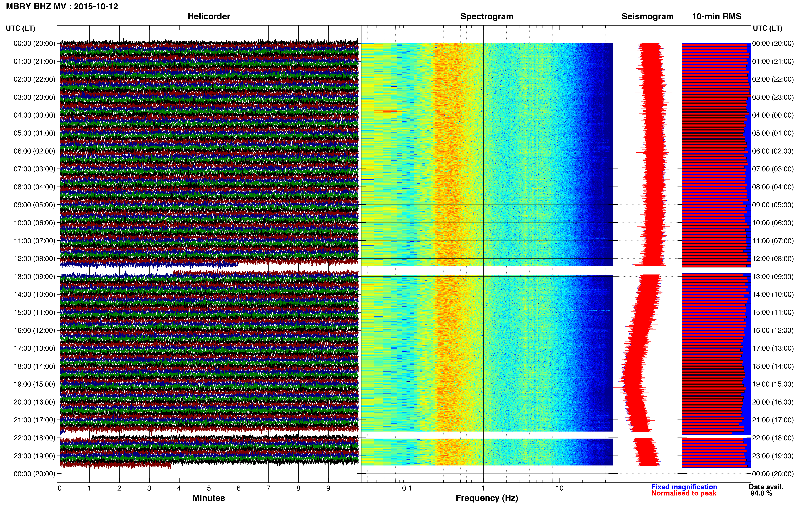Click Helicorder time label '15:00 (11:00)'
This screenshot has height=508, width=812.
[x=34, y=312]
